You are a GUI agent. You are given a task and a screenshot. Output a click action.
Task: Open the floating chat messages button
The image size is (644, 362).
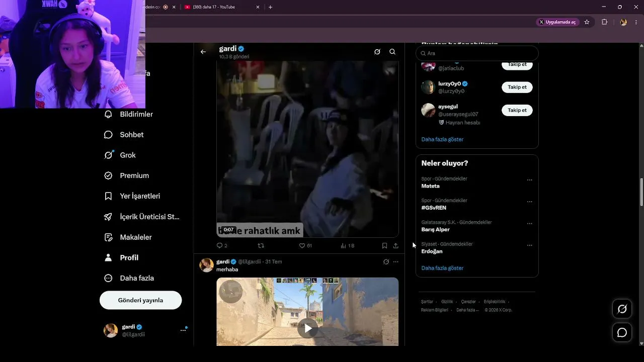coord(622,333)
